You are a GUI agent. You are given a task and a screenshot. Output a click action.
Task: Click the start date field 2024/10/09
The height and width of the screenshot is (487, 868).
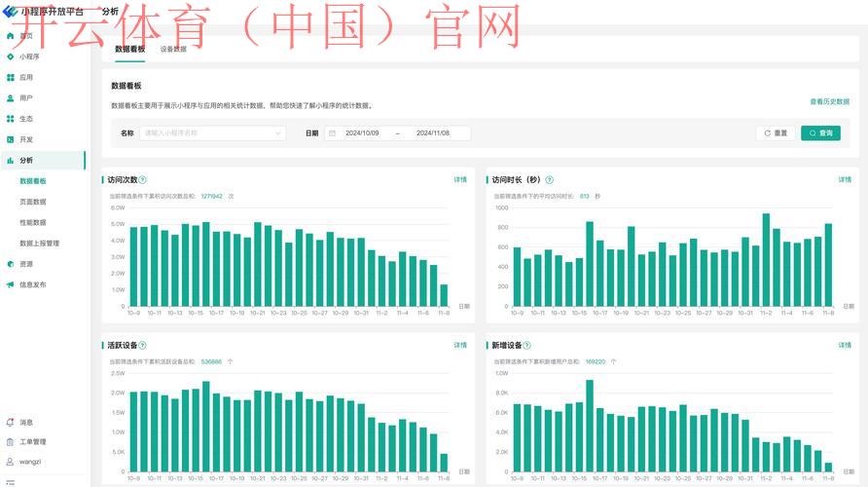(362, 133)
